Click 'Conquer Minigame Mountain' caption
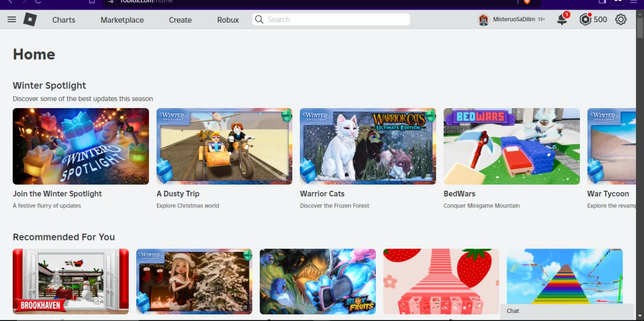Image resolution: width=644 pixels, height=321 pixels. [x=481, y=206]
